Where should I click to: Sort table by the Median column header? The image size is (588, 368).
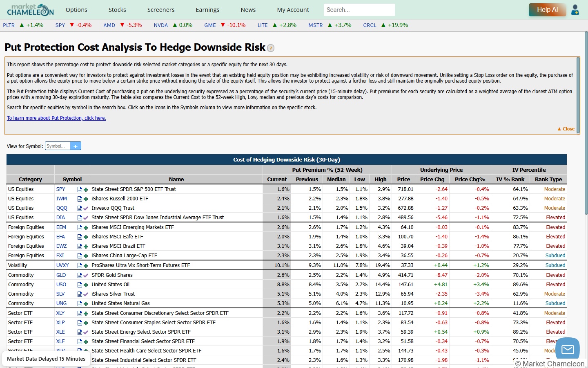[336, 180]
